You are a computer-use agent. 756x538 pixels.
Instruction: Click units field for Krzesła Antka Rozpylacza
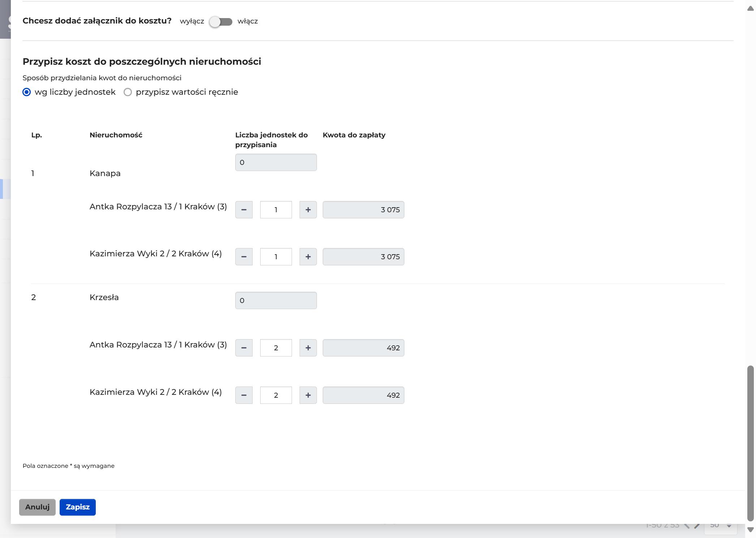[276, 348]
